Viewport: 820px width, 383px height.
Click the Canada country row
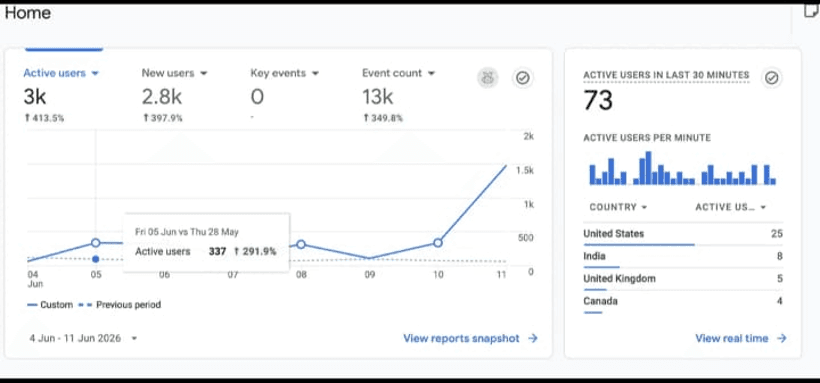(683, 302)
